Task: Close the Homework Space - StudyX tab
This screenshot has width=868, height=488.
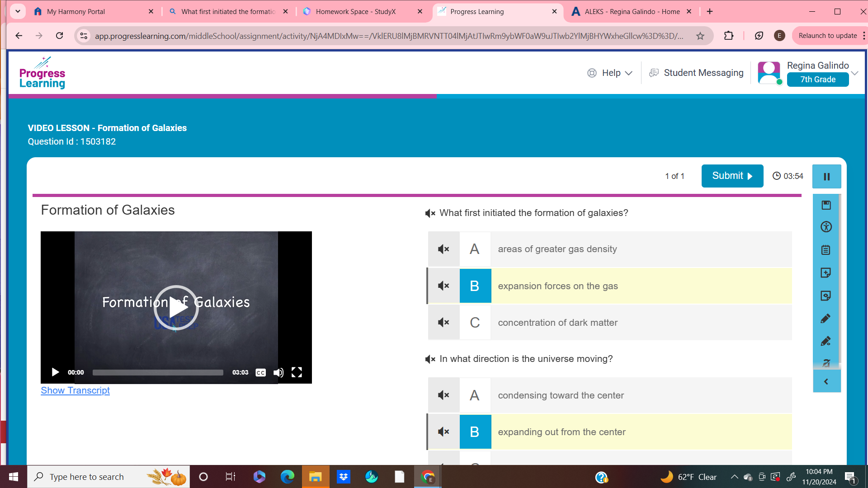Action: pyautogui.click(x=420, y=12)
